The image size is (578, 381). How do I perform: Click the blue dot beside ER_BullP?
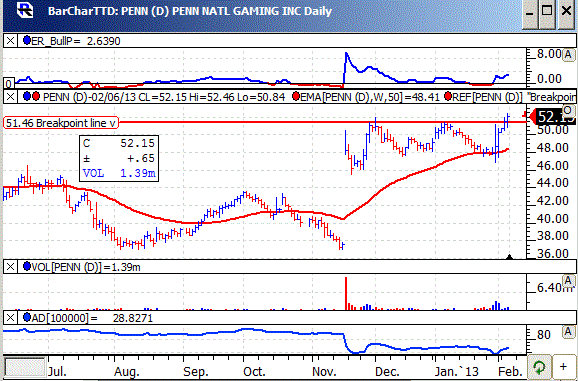tap(27, 40)
